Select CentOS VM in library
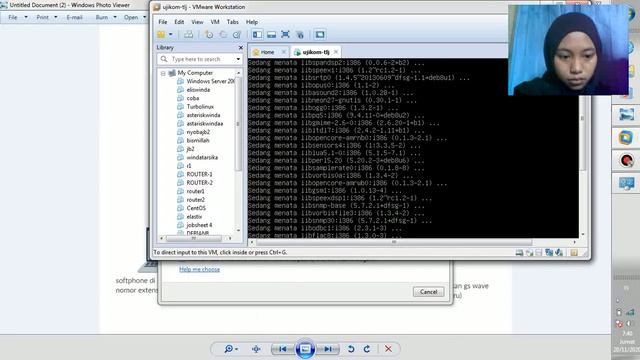The width and height of the screenshot is (640, 360). (x=196, y=208)
